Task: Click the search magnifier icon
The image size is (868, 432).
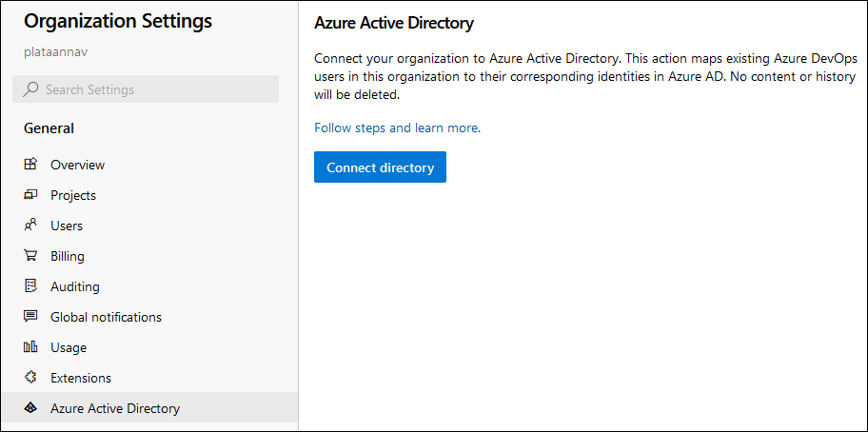Action: pos(30,89)
